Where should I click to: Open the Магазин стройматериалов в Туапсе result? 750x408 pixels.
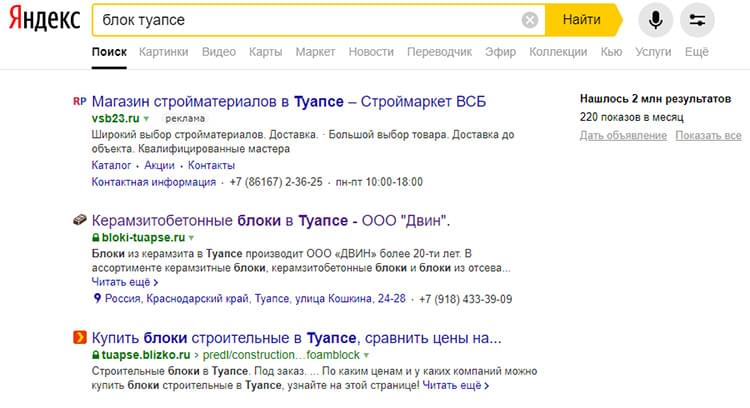pyautogui.click(x=289, y=101)
